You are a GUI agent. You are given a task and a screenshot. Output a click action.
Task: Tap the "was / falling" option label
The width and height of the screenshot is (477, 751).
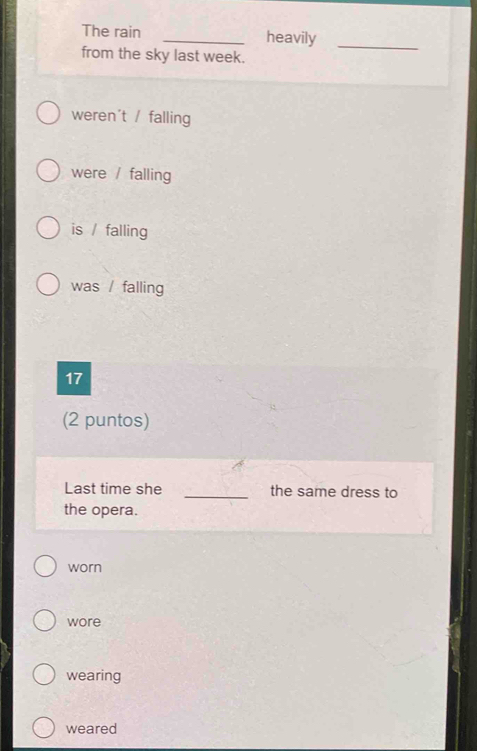(x=117, y=287)
